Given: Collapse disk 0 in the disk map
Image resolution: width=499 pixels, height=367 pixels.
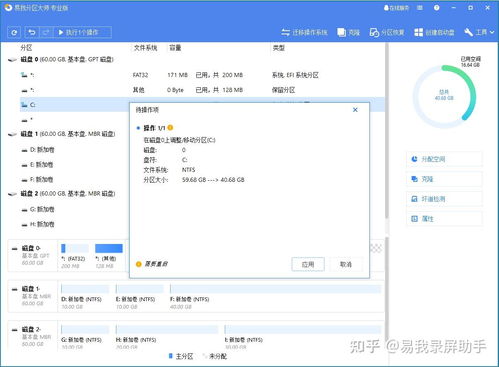Looking at the screenshot, I should [14, 249].
